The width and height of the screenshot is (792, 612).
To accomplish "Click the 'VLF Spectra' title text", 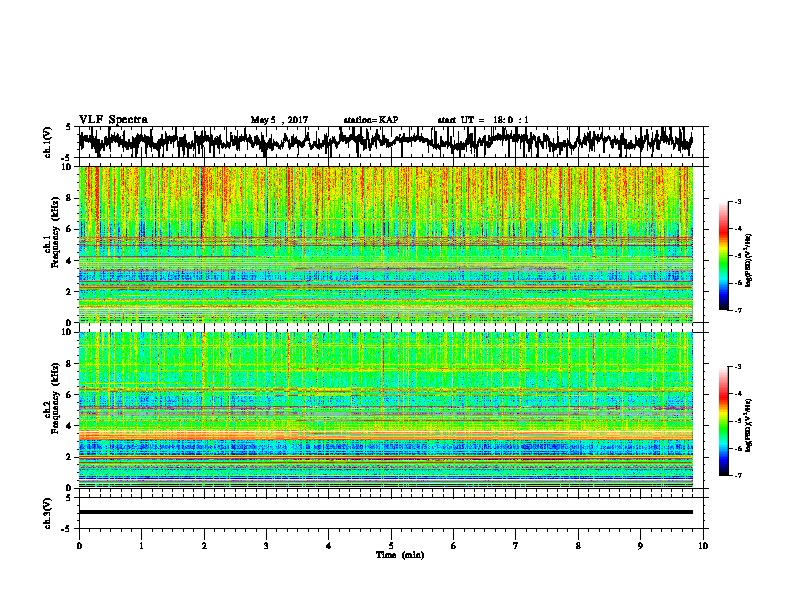I will 113,120.
